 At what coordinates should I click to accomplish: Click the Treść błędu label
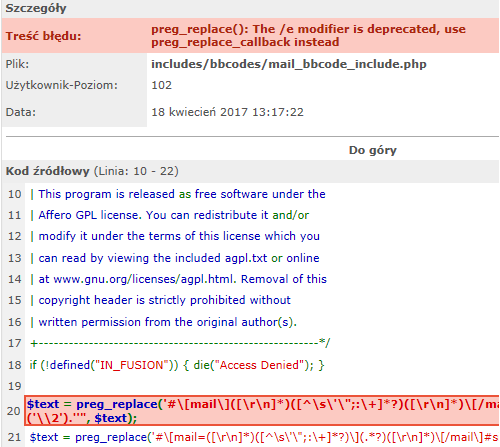pos(43,36)
